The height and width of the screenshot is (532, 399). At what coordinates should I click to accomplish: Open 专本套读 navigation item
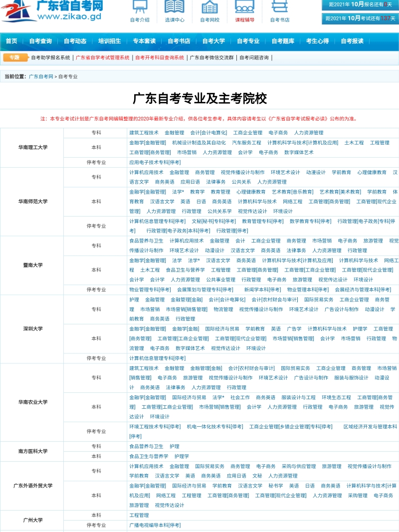[144, 41]
